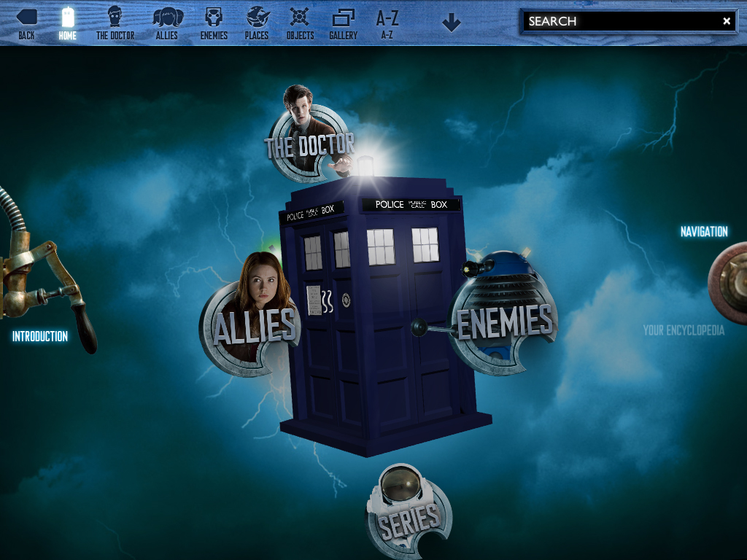The image size is (747, 560).
Task: Open Enemies from the top toolbar
Action: [x=214, y=24]
